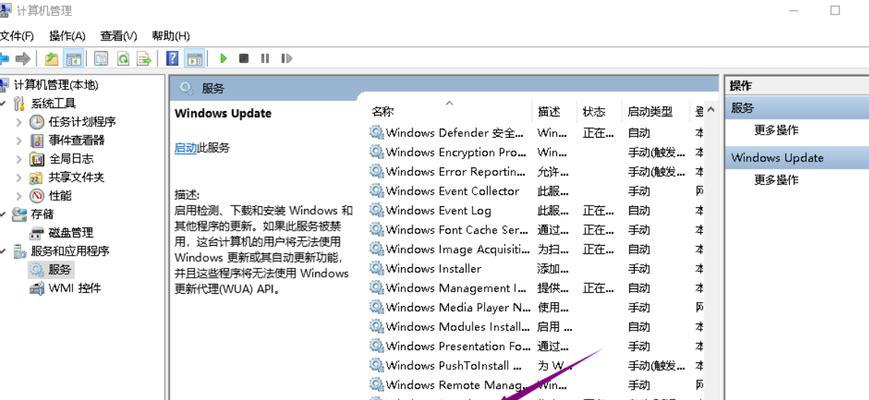This screenshot has height=400, width=869.
Task: Select the Windows Image Acquisiti... service
Action: tap(458, 249)
